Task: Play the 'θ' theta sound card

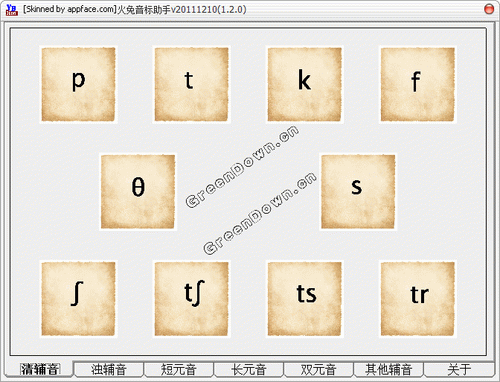Action: coord(138,192)
